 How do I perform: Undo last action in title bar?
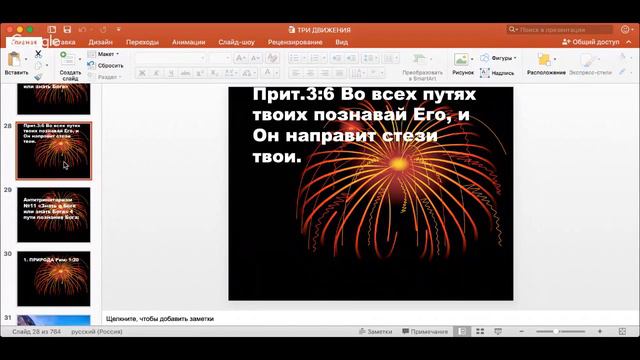point(82,29)
